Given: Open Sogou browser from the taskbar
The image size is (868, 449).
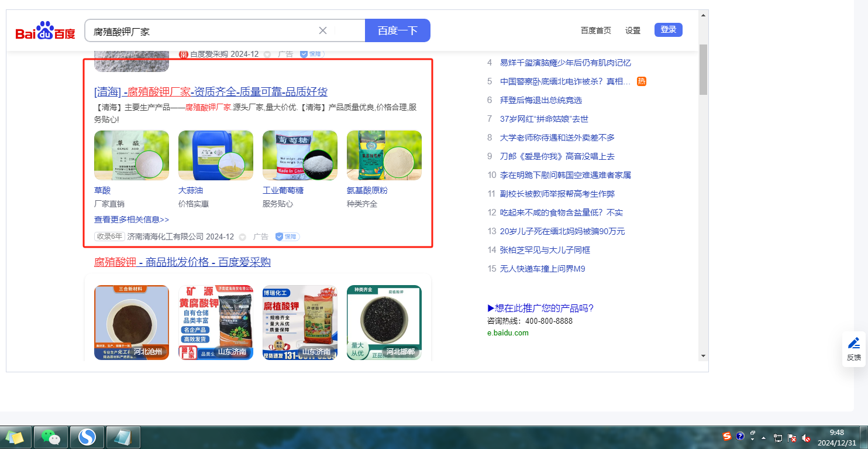Looking at the screenshot, I should pos(87,437).
